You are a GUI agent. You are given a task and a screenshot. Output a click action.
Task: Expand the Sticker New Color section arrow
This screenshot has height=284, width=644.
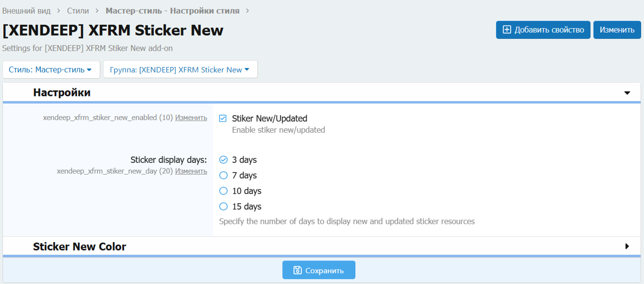tap(627, 247)
